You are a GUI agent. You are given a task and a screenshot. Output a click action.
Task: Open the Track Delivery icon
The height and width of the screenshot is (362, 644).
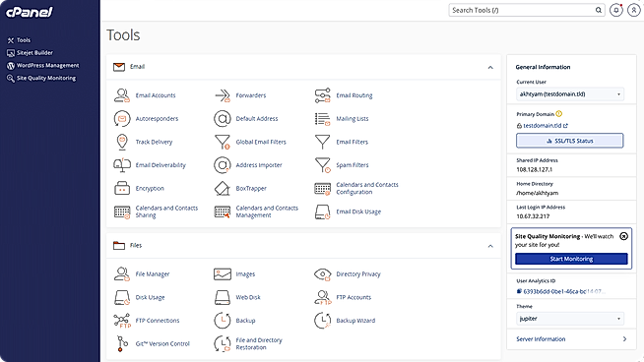pyautogui.click(x=122, y=142)
